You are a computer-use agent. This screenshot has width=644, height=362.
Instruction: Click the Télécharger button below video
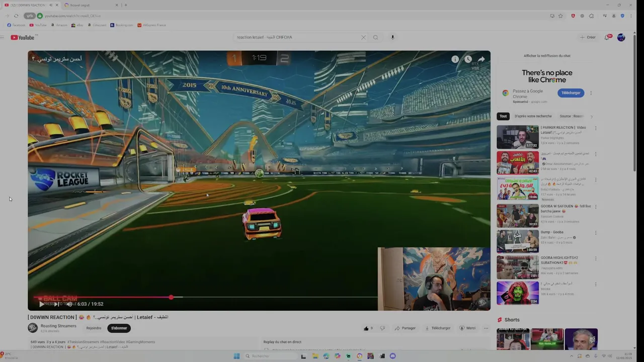438,328
